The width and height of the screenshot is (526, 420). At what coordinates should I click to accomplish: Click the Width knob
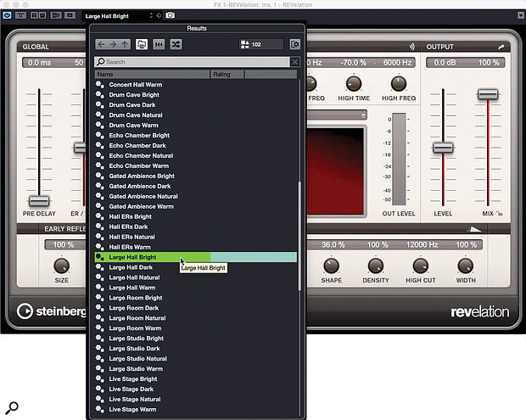[x=466, y=266]
